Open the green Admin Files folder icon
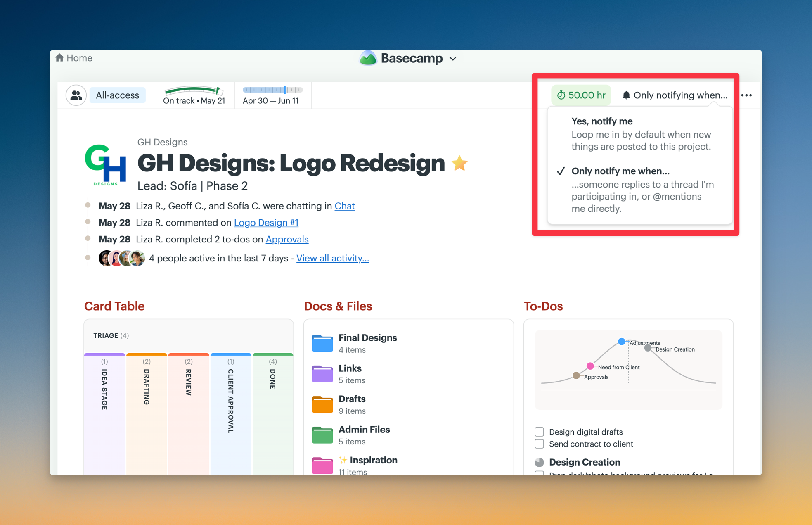812x525 pixels. coord(322,435)
